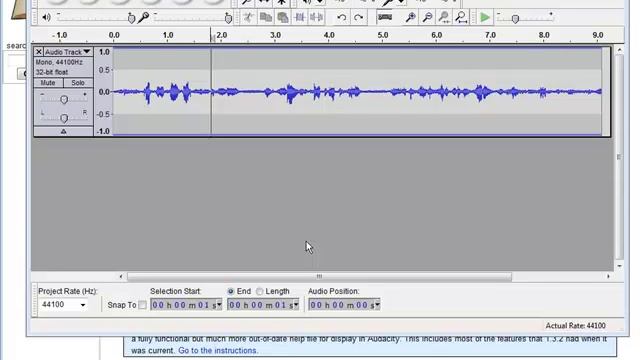Screen dimensions: 640x360
Task: Open the Audio Track dropdown menu
Action: [x=68, y=52]
